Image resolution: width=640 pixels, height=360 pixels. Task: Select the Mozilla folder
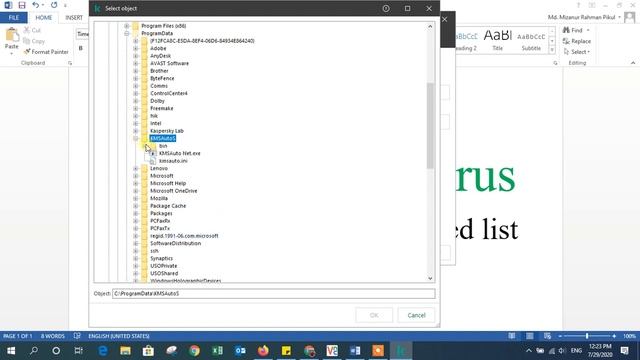click(159, 198)
